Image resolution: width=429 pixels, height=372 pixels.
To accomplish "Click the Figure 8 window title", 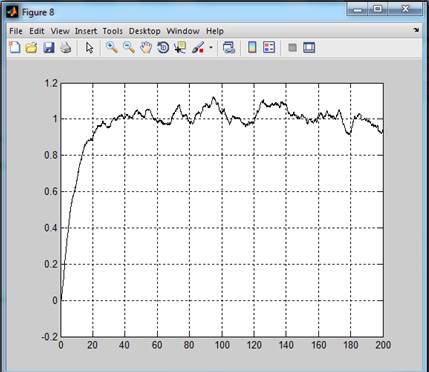I will tap(38, 13).
